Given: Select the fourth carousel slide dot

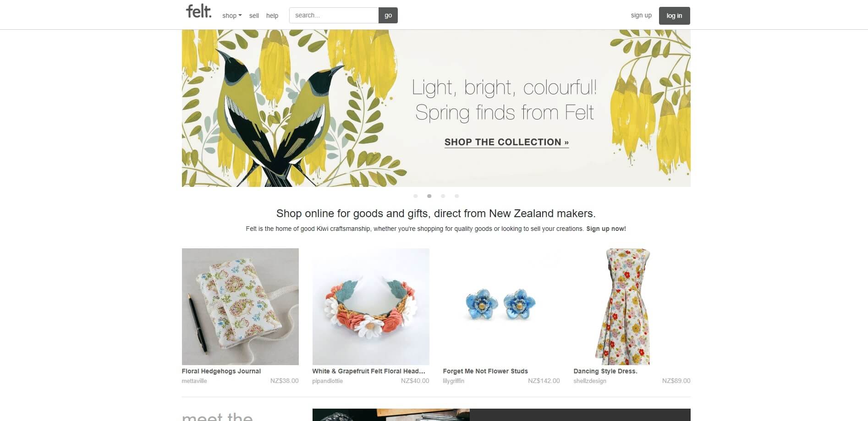Looking at the screenshot, I should click(456, 196).
